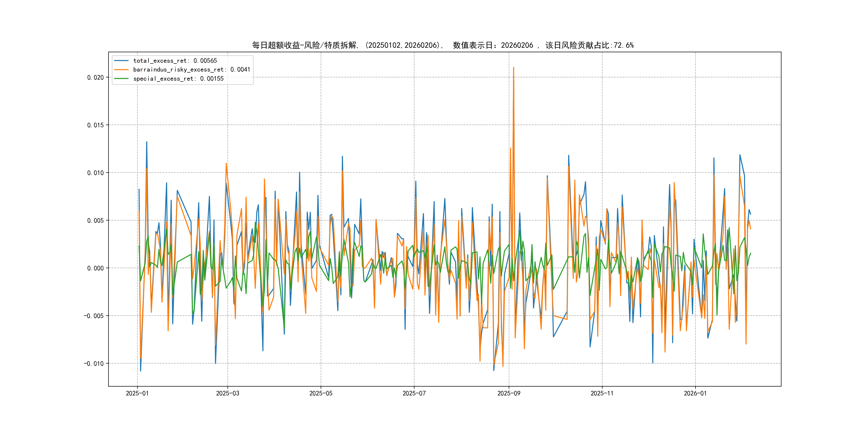Click the 2025-03 x-axis tick label
868x434 pixels.
point(227,393)
